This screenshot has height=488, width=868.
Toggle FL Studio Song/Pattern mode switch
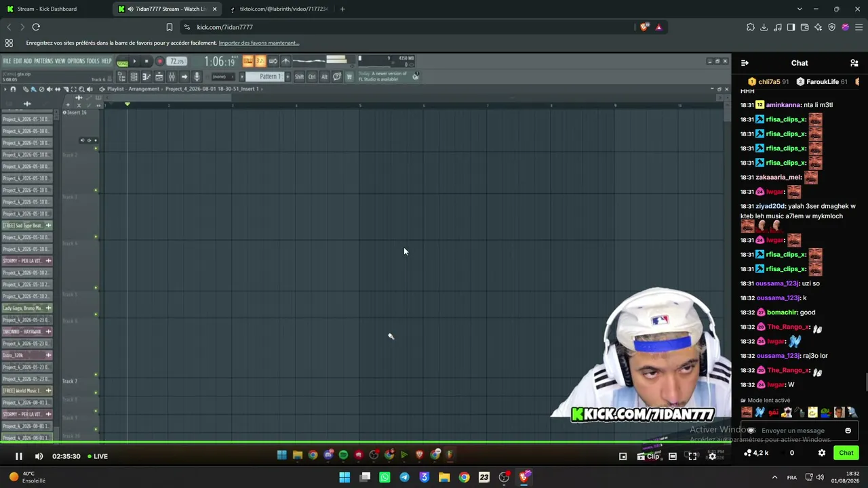coord(122,62)
